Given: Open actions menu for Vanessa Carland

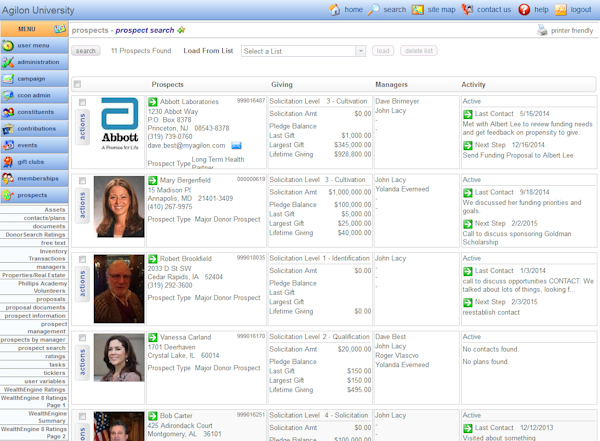Looking at the screenshot, I should tap(82, 363).
